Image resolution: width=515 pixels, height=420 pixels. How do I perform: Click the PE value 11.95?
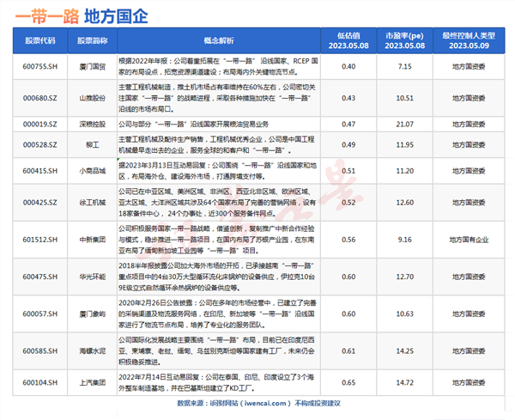point(404,144)
